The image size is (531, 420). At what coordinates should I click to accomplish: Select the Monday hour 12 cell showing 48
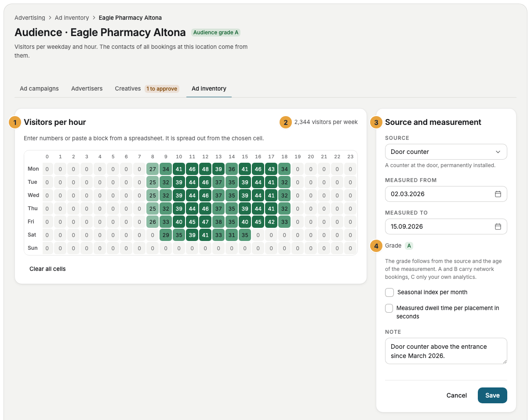click(x=205, y=169)
